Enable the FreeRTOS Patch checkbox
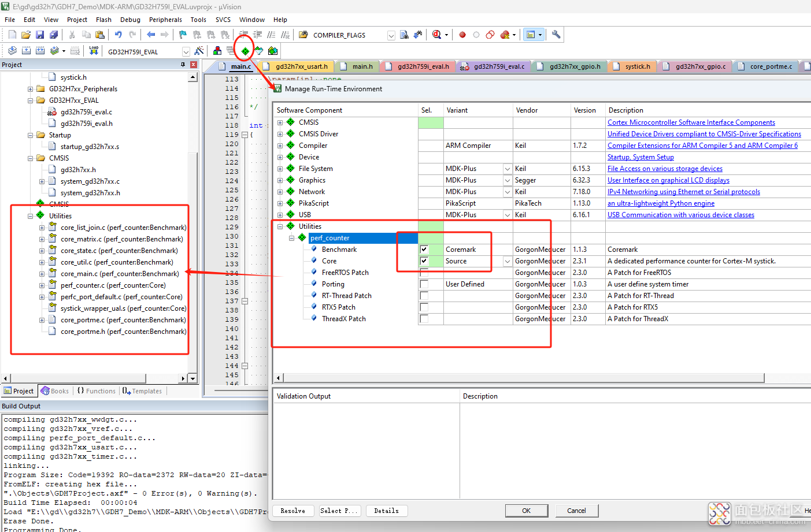This screenshot has height=532, width=811. click(x=424, y=273)
